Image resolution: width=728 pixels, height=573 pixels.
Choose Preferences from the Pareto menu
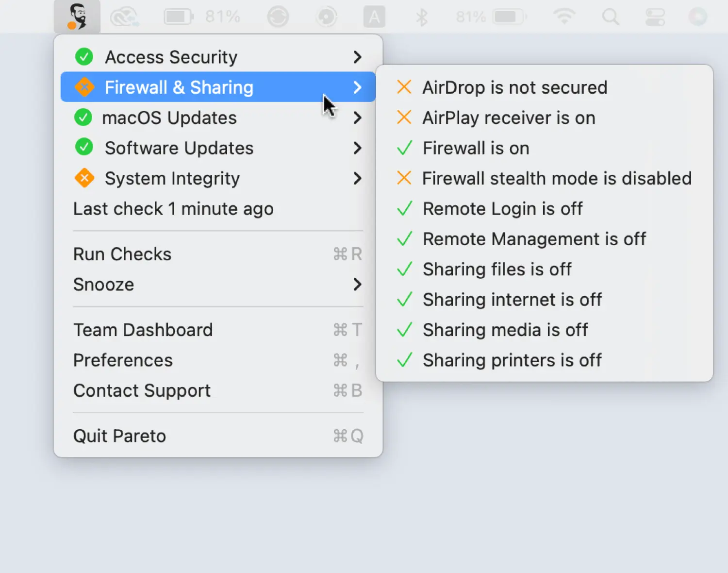[123, 360]
